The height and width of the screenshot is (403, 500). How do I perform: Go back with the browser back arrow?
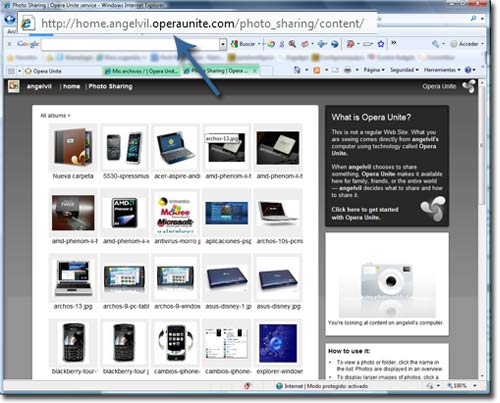[9, 19]
